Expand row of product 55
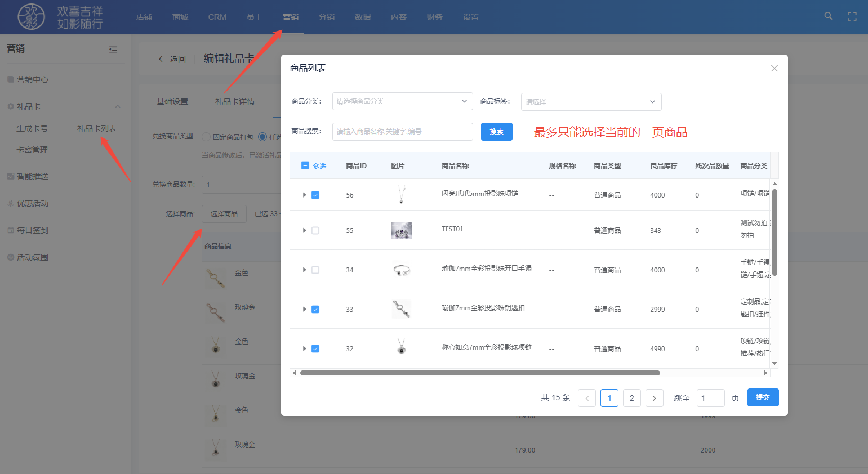This screenshot has height=474, width=868. click(x=304, y=230)
